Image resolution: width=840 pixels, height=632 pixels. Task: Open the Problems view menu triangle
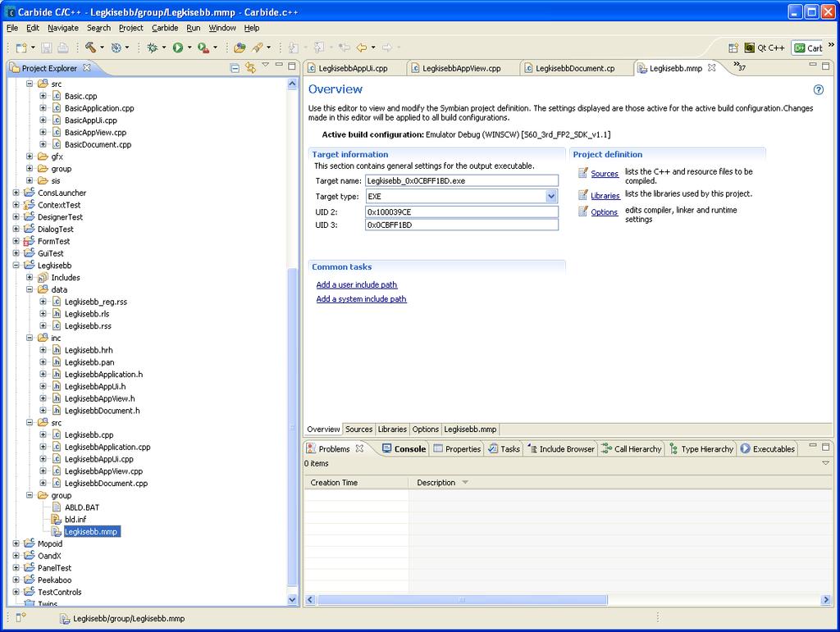click(825, 463)
